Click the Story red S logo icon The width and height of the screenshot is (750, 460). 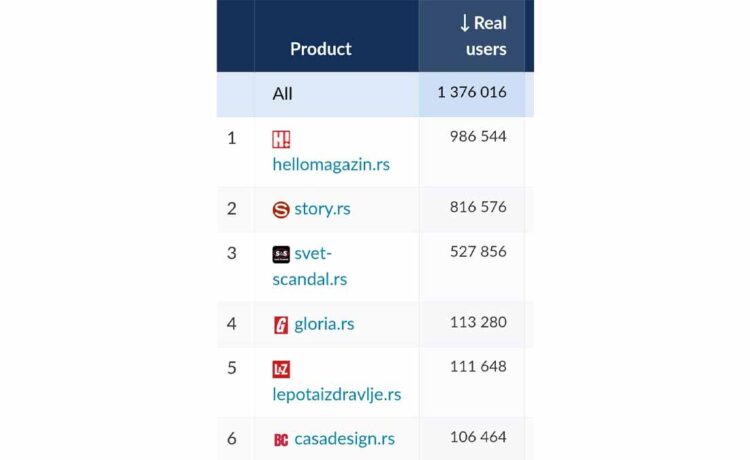pos(281,210)
